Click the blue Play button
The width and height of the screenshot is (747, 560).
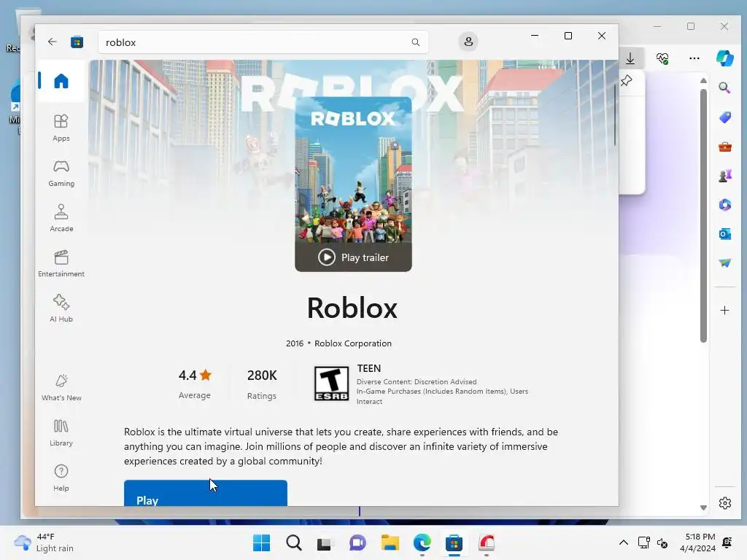point(205,494)
